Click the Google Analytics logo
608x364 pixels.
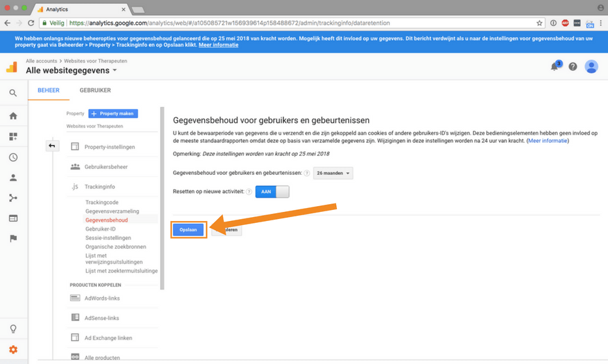point(12,67)
